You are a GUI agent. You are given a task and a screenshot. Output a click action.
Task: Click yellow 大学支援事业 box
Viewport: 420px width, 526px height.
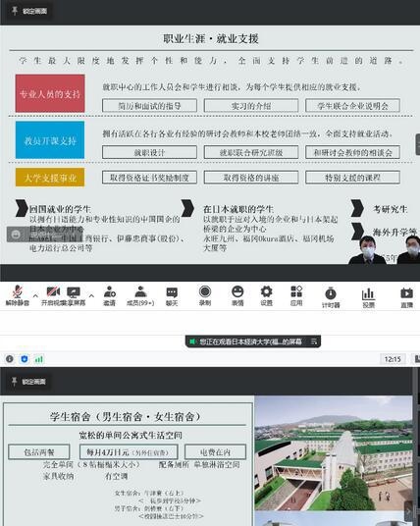pyautogui.click(x=50, y=177)
